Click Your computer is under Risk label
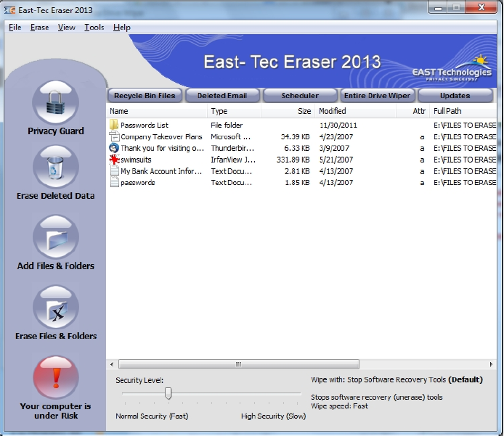Image resolution: width=504 pixels, height=436 pixels. pos(56,411)
